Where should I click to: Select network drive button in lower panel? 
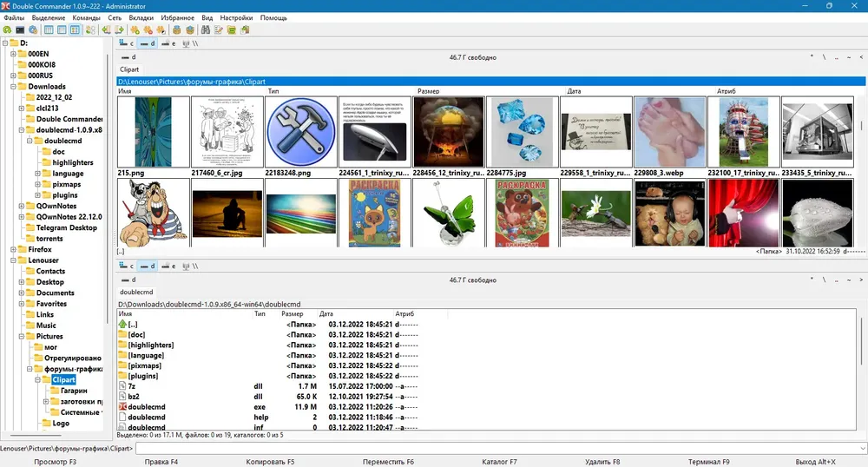pos(190,266)
